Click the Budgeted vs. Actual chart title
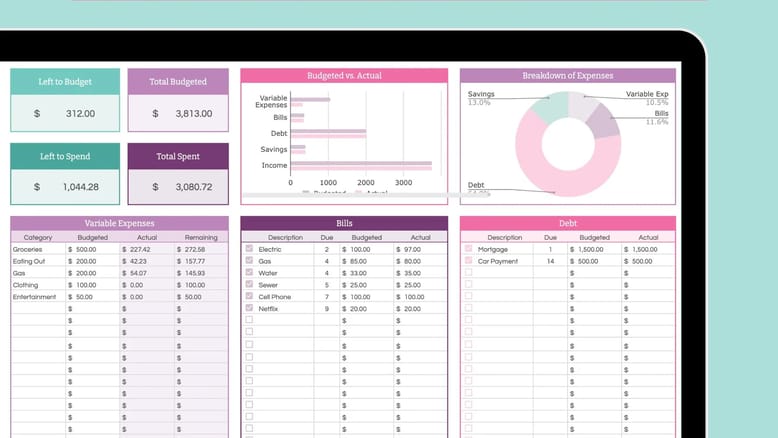The height and width of the screenshot is (438, 778). 343,75
